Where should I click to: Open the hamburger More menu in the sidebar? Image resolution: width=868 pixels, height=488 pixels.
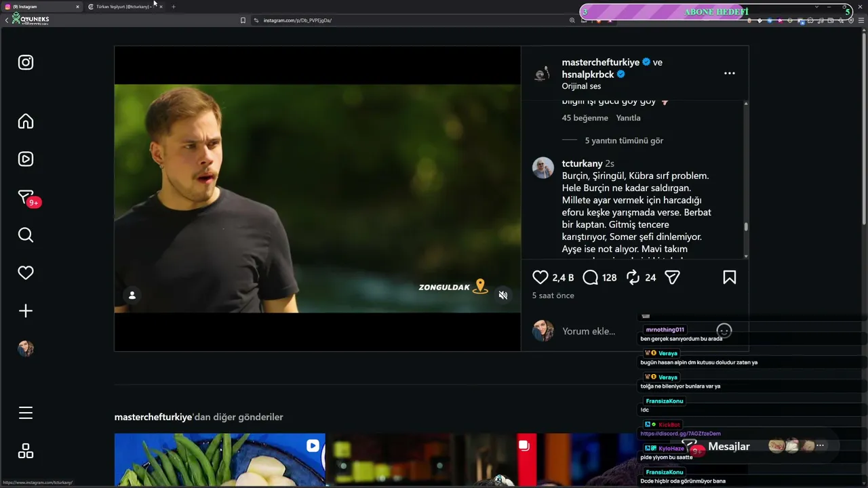coord(26,413)
